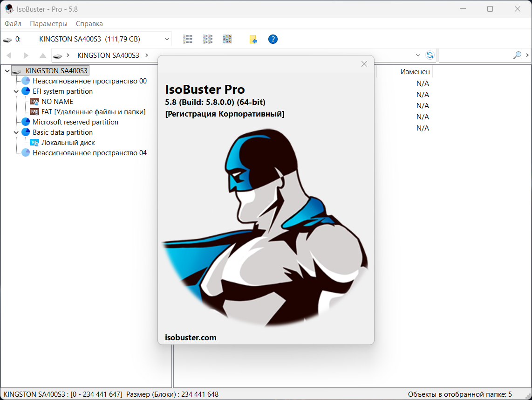Screen dimensions: 532x400
Task: Click the FAT deleted files icon
Action: click(x=34, y=112)
